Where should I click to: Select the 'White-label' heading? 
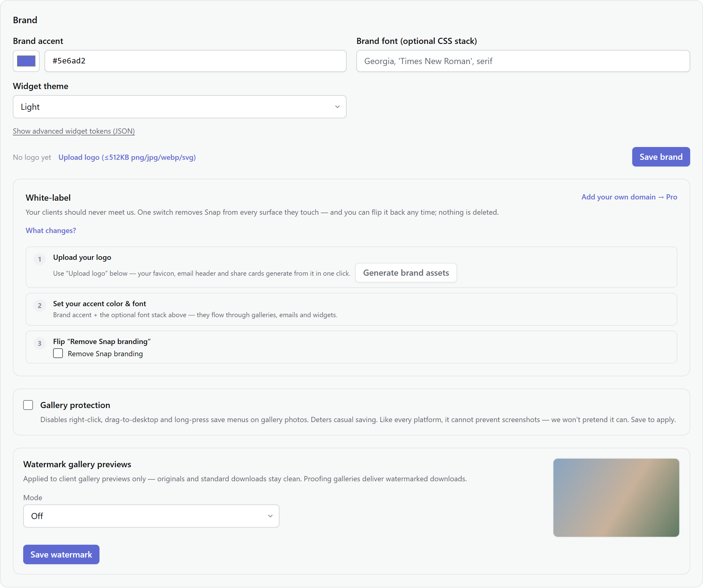(48, 197)
